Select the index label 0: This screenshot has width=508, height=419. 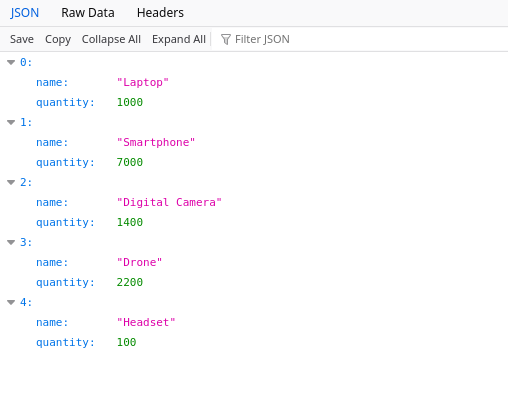26,62
